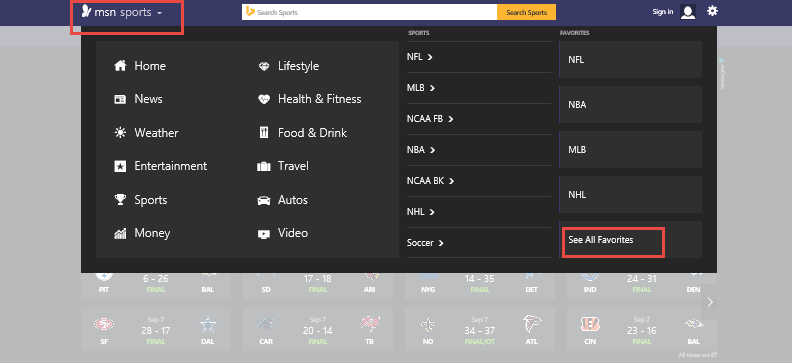Click the next scores arrow
Image resolution: width=792 pixels, height=363 pixels.
coord(710,302)
